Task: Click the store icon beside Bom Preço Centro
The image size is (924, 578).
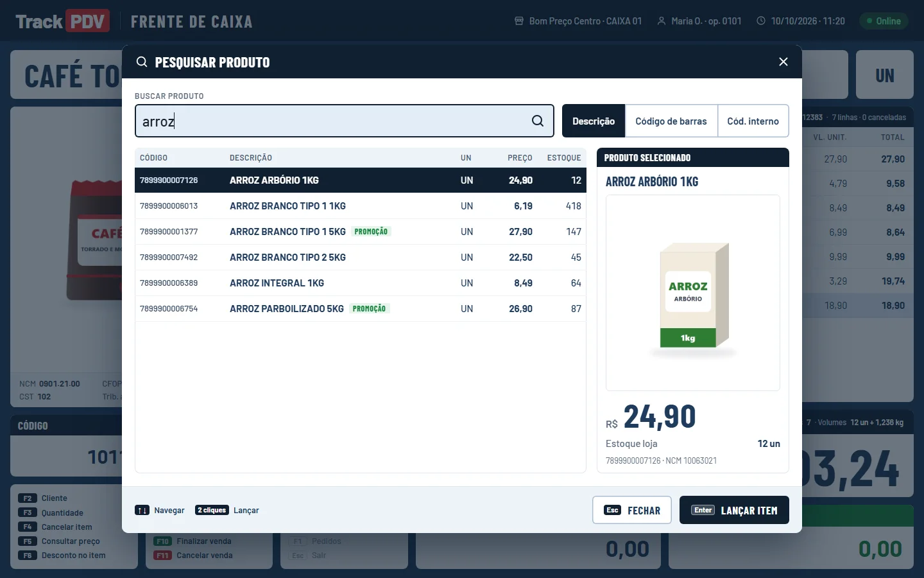Action: point(519,21)
